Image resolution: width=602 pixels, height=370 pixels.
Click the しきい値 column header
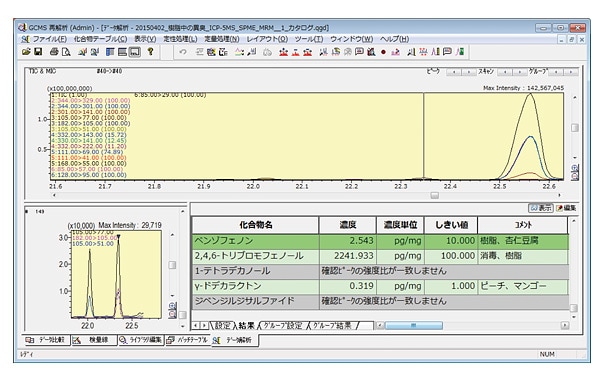[x=451, y=225]
